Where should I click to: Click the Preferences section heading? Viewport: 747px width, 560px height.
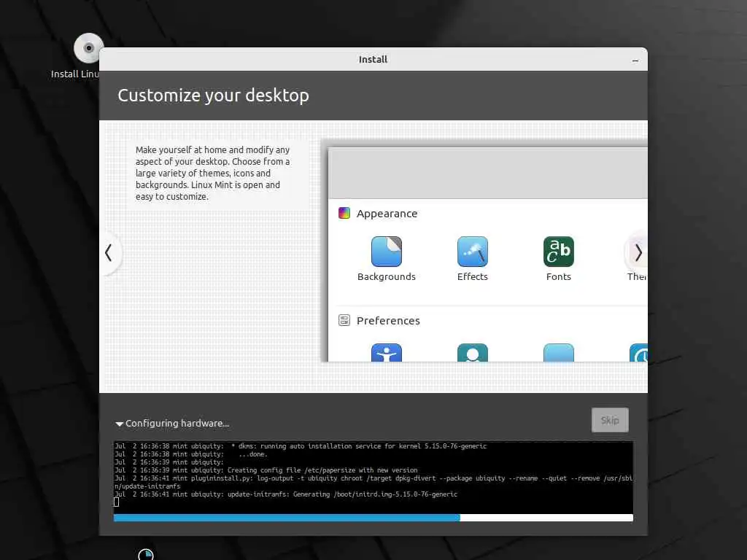[x=388, y=321]
